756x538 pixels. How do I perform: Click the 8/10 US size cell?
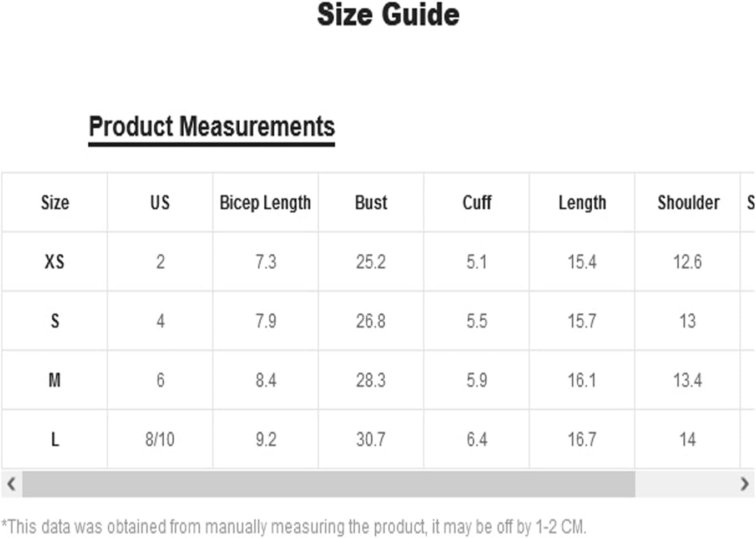[x=160, y=440]
